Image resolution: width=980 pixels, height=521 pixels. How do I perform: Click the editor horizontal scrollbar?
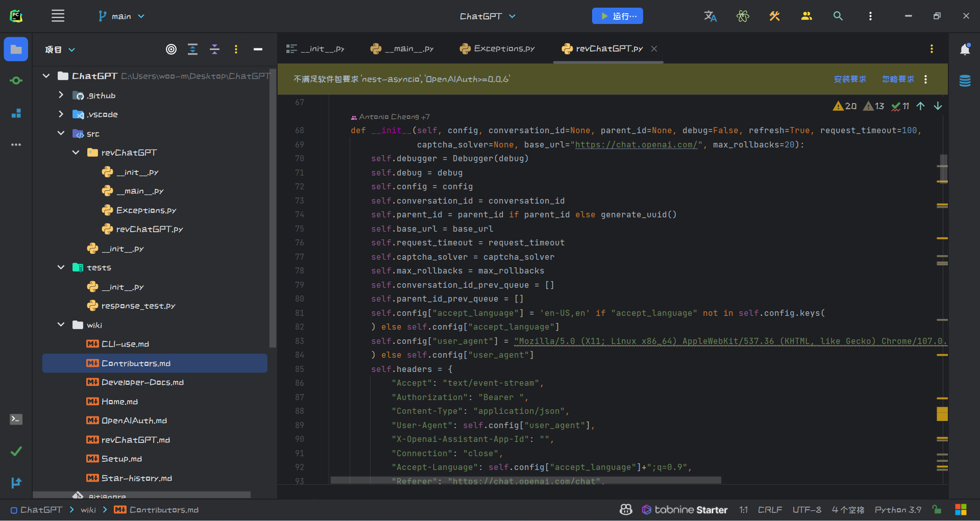(x=525, y=480)
